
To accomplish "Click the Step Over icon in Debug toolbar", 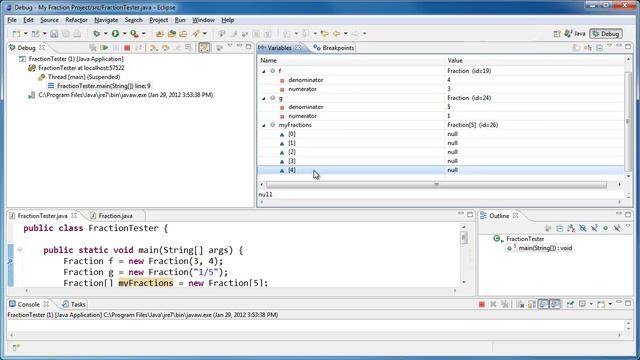I will coord(165,48).
